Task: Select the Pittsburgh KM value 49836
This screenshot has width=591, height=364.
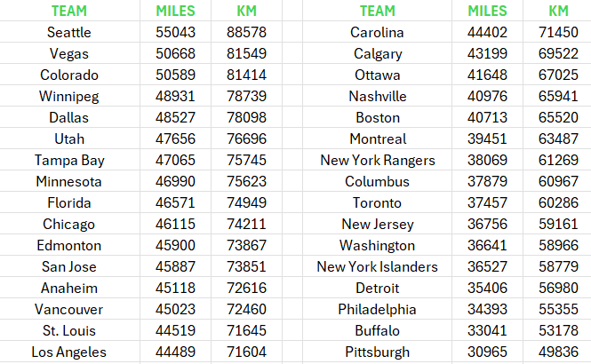Action: (x=558, y=352)
